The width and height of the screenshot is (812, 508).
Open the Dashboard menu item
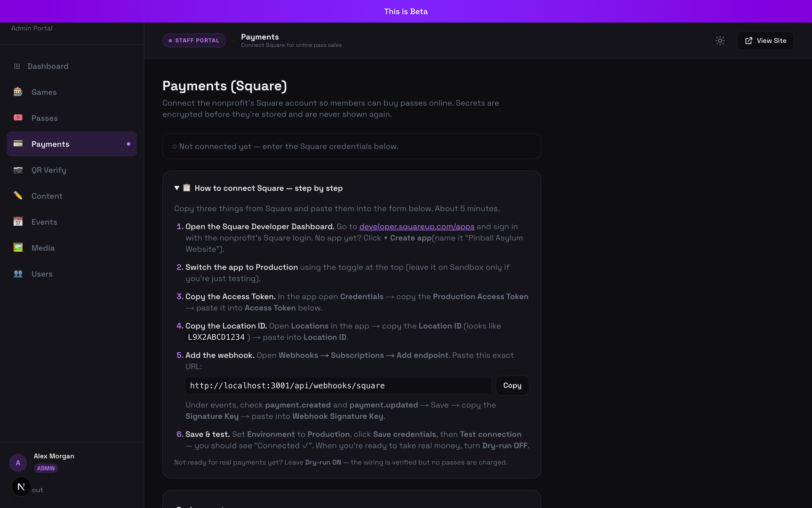[72, 66]
